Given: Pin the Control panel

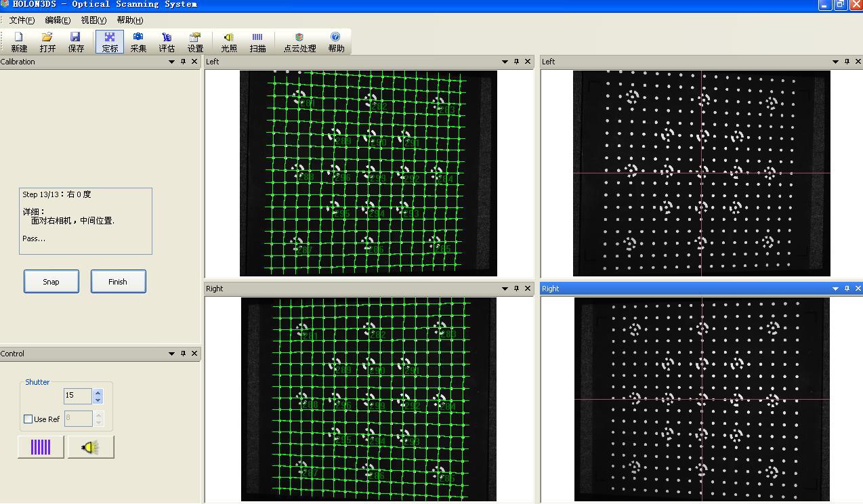Looking at the screenshot, I should click(x=183, y=354).
